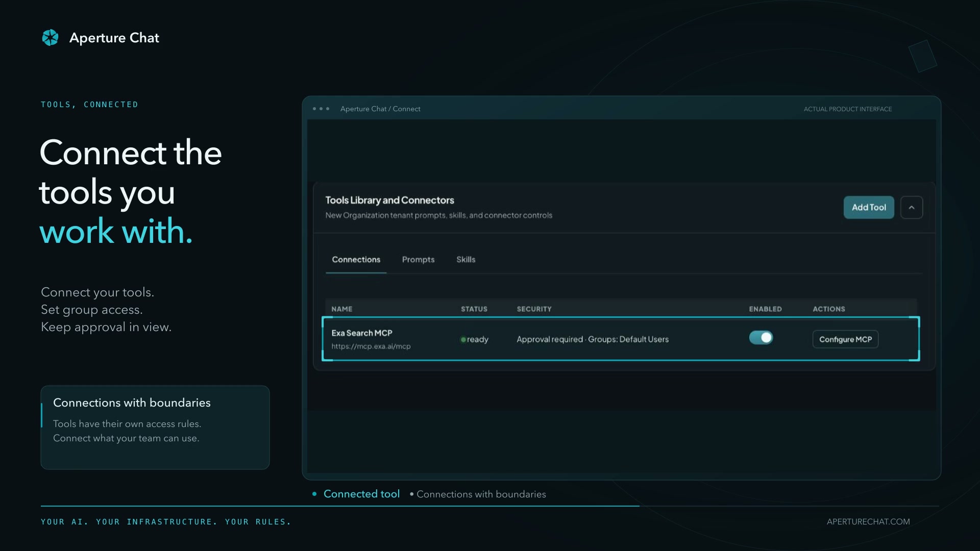Click the Exa Search MCP name
This screenshot has height=551, width=980.
[362, 333]
